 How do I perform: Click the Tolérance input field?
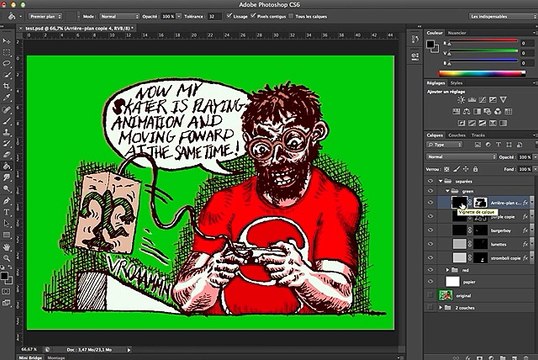click(x=214, y=16)
